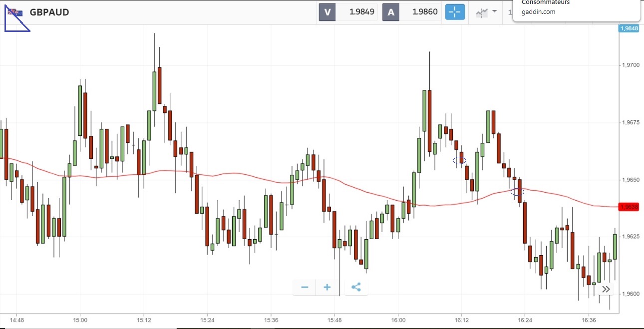This screenshot has width=644, height=329.
Task: Zoom out with the minus button
Action: click(x=305, y=287)
